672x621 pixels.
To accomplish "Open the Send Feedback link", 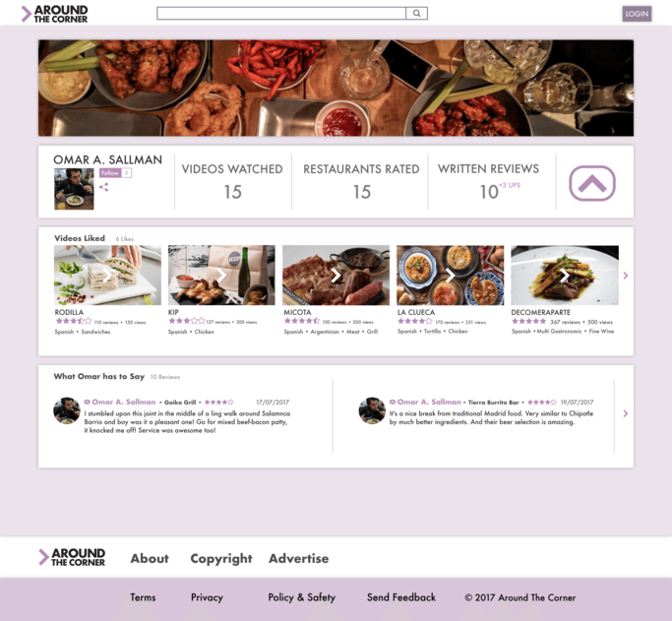I will click(401, 597).
